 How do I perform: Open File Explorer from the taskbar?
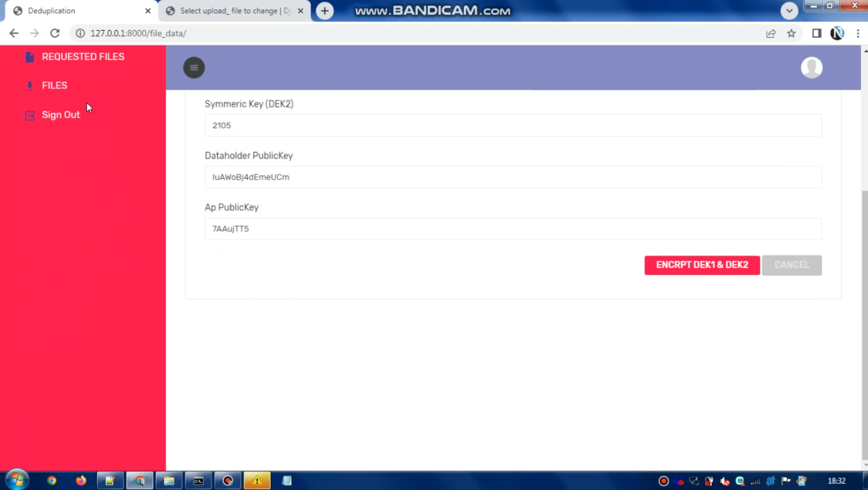click(x=169, y=481)
